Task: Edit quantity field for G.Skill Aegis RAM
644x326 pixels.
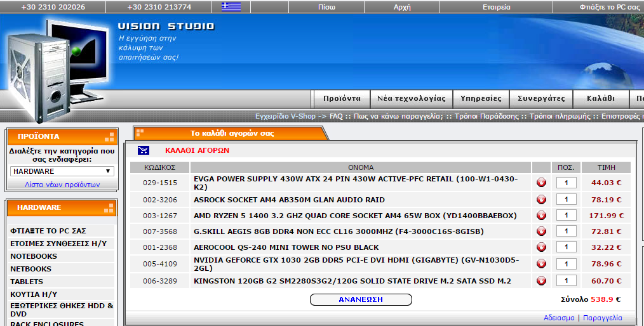Action: point(566,231)
